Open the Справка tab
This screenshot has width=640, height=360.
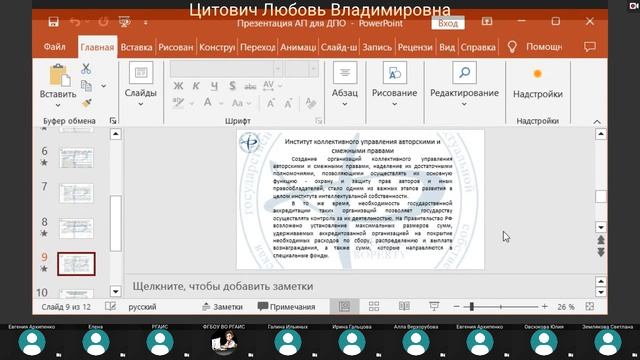coord(478,47)
